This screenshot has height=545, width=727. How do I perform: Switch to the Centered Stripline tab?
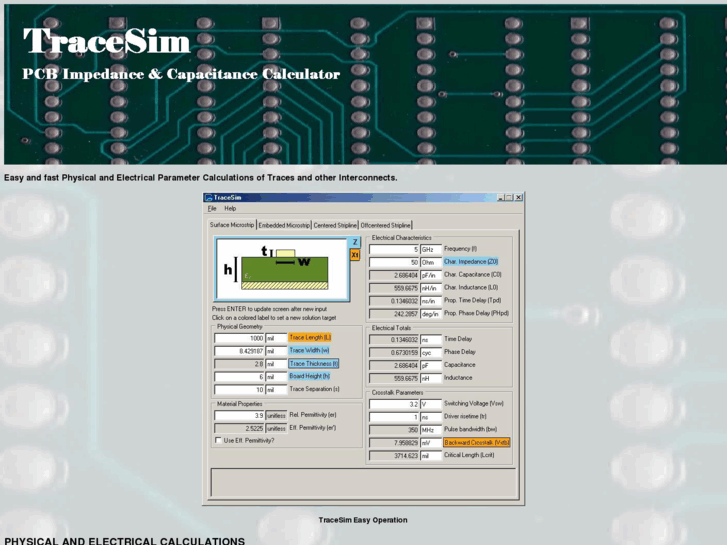[335, 225]
